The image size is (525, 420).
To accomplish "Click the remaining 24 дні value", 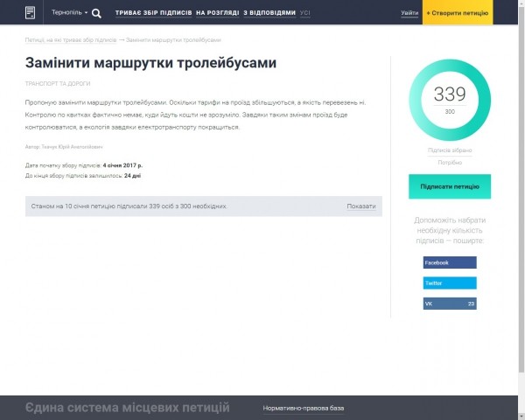I will click(x=133, y=176).
